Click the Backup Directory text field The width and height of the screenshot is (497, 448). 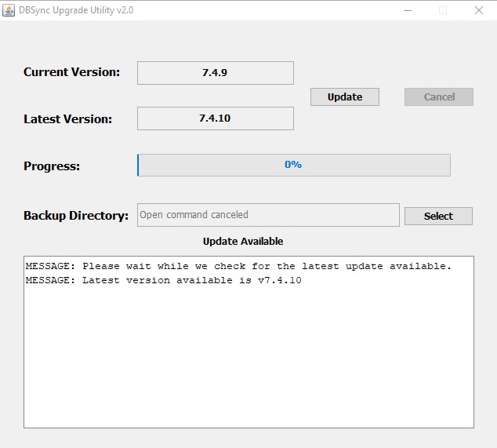pos(267,215)
